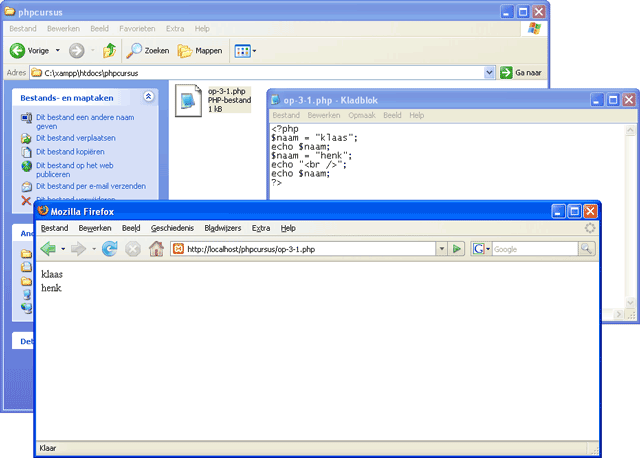Click 'Dit bestand op het web publiceren'
Image resolution: width=640 pixels, height=458 pixels.
(75, 170)
